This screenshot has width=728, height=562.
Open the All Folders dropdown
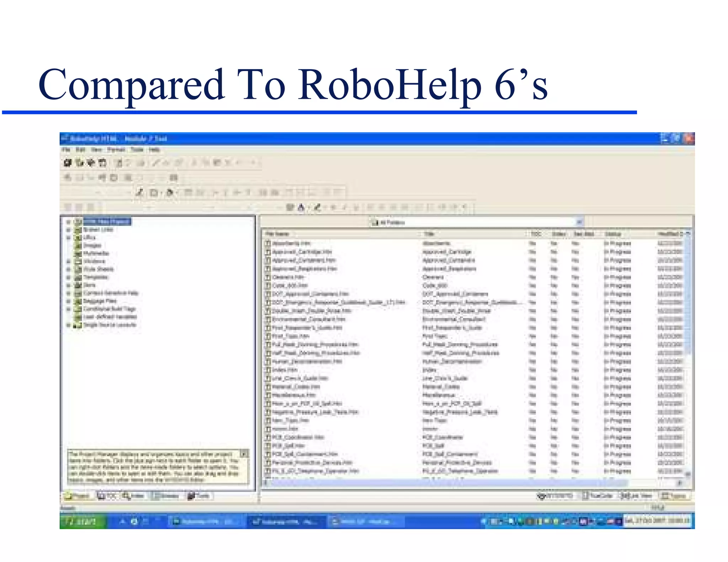coord(579,222)
